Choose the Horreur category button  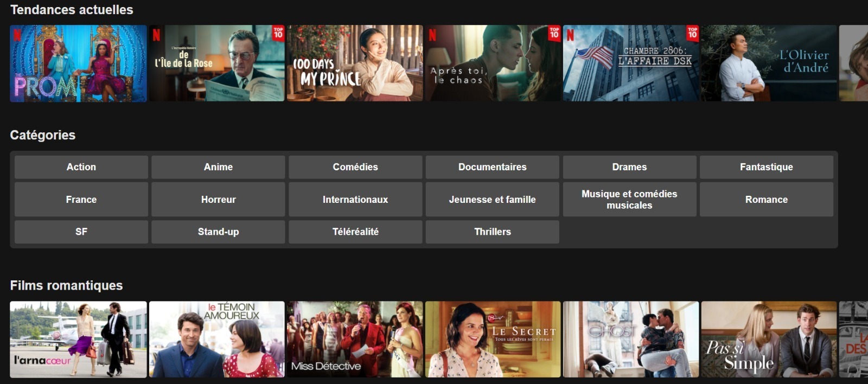(218, 200)
